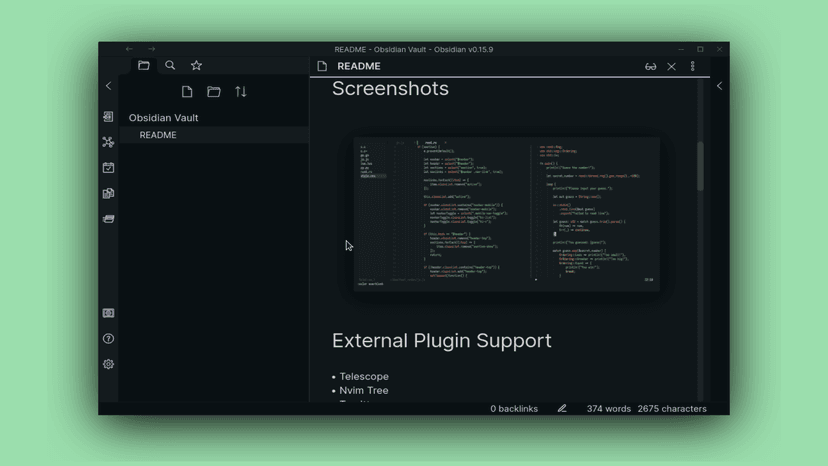
Task: Click the README pane title
Action: (359, 66)
